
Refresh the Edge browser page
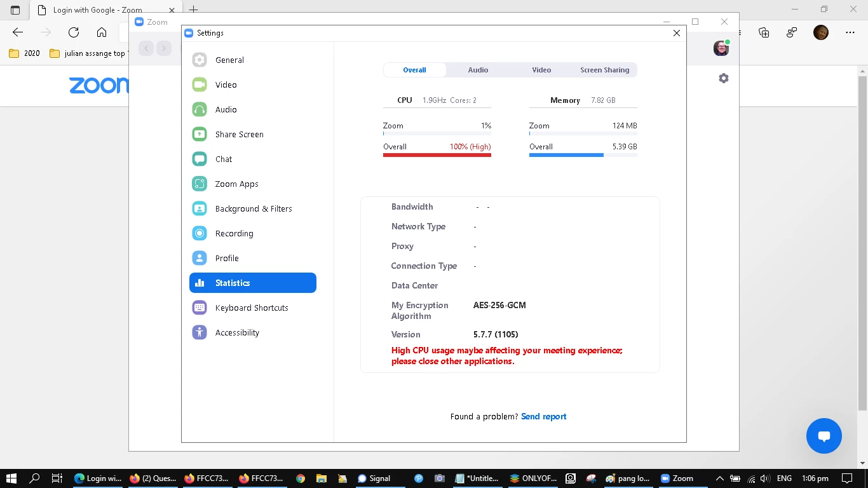click(74, 32)
